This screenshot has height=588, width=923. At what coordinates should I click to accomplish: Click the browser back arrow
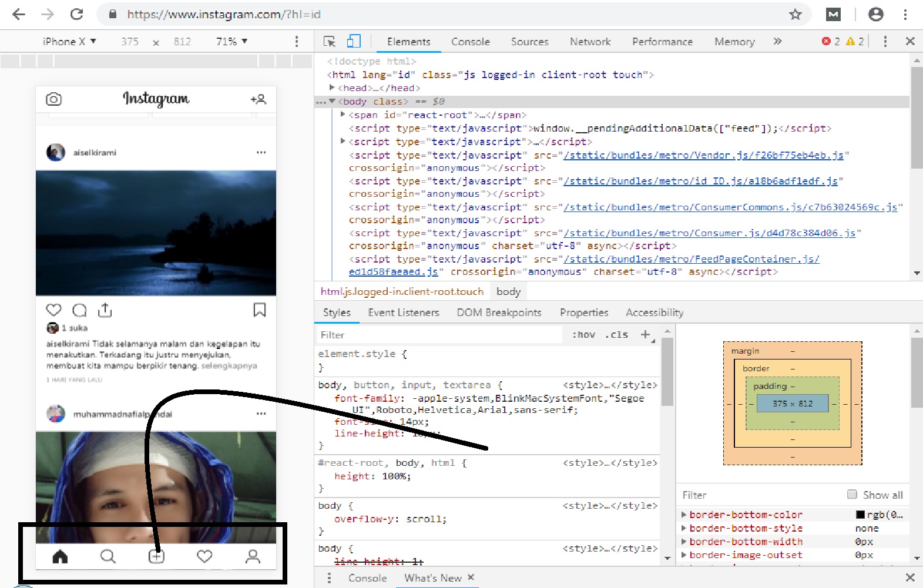19,14
